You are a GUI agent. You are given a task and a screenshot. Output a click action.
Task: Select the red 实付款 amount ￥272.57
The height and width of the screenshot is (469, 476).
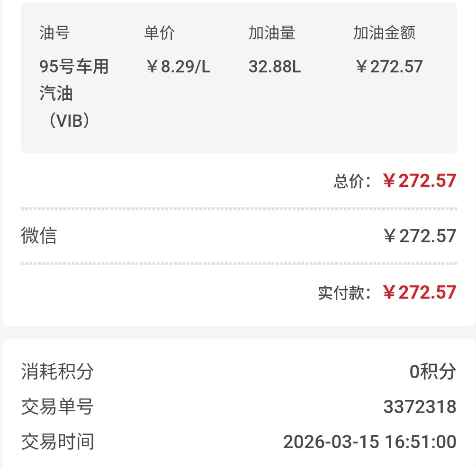(x=419, y=292)
